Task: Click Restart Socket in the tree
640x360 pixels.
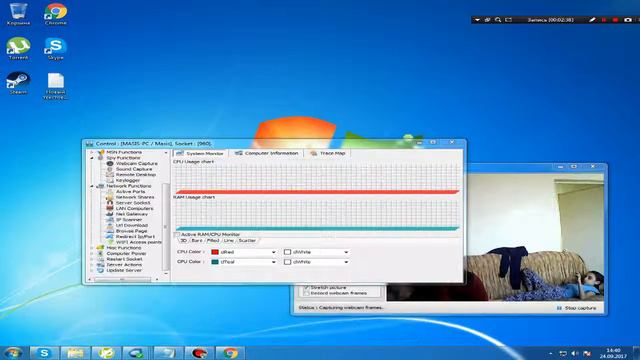Action: pos(124,259)
